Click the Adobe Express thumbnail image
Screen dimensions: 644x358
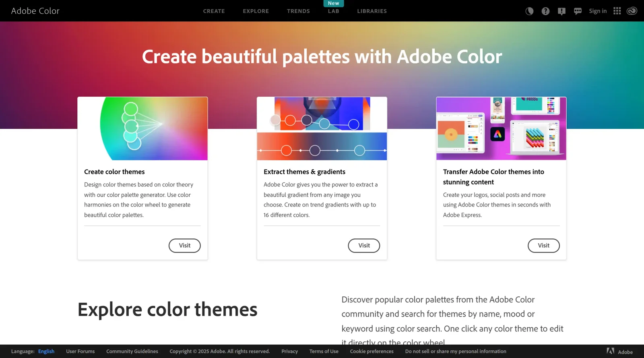click(501, 128)
